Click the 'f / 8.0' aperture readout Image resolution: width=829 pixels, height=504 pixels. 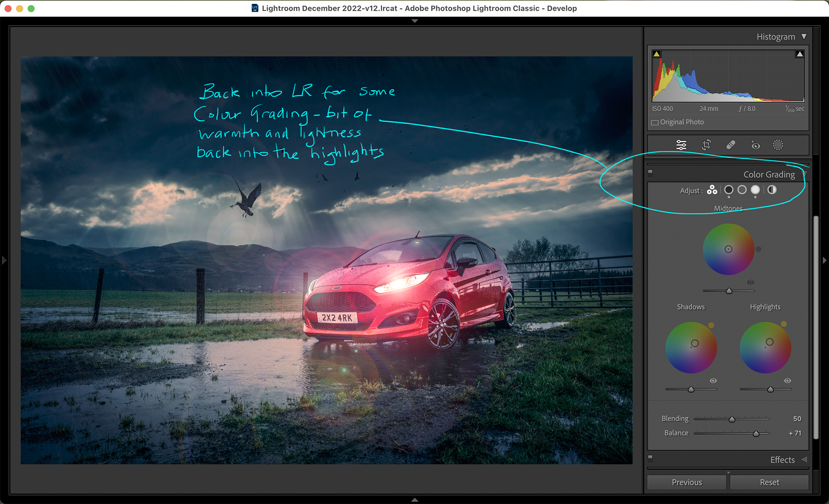pyautogui.click(x=747, y=109)
